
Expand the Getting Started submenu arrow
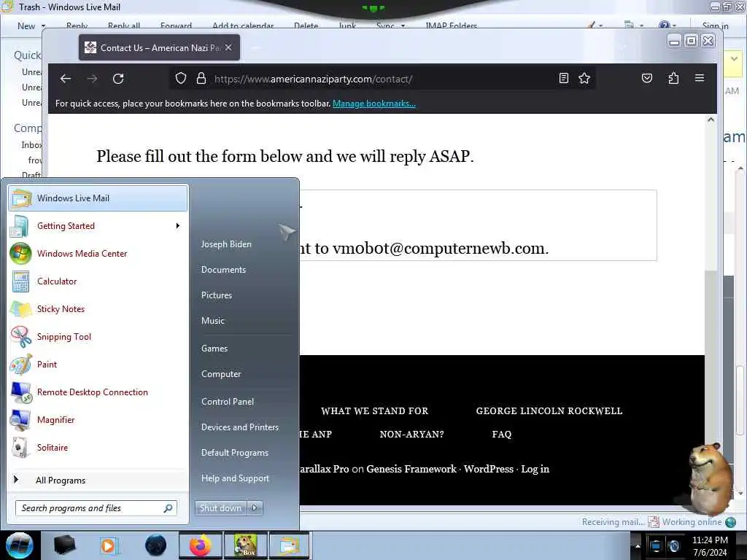pos(178,226)
